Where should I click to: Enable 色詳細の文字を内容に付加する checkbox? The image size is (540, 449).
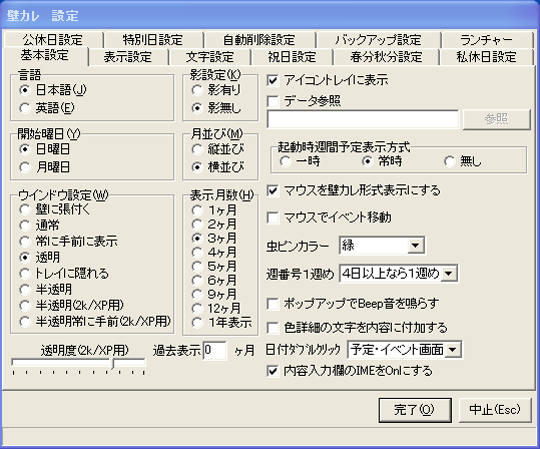click(357, 328)
